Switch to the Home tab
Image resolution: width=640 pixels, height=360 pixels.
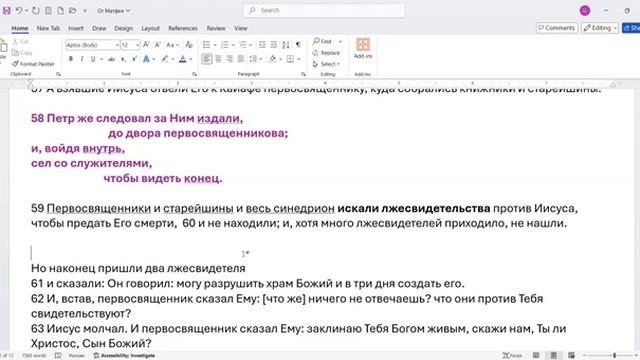pos(20,28)
